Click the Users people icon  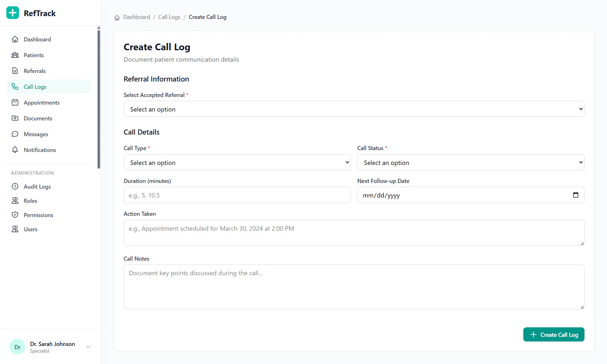pos(15,229)
